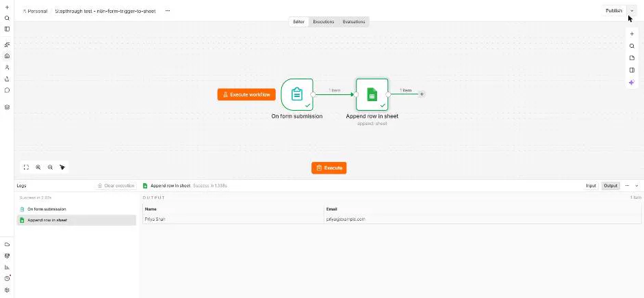Image resolution: width=644 pixels, height=298 pixels.
Task: Select On form submission log entry
Action: (77, 209)
